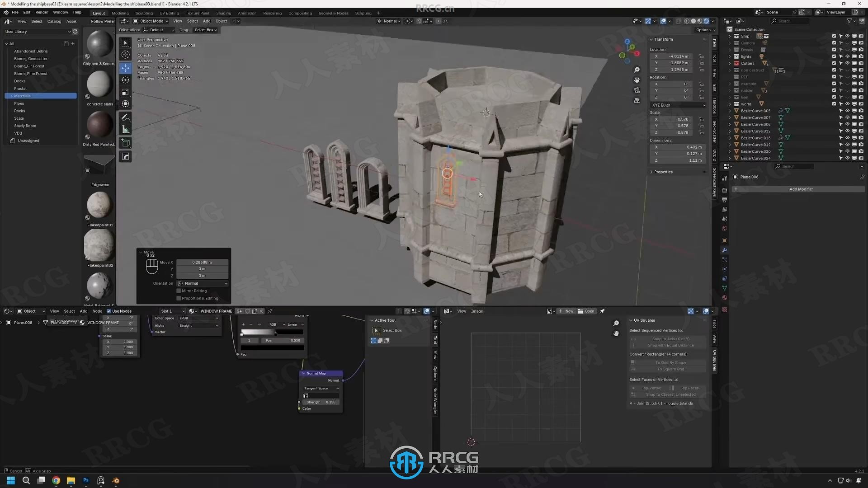The height and width of the screenshot is (488, 868).
Task: Open Windows search from the taskbar
Action: pos(26,480)
